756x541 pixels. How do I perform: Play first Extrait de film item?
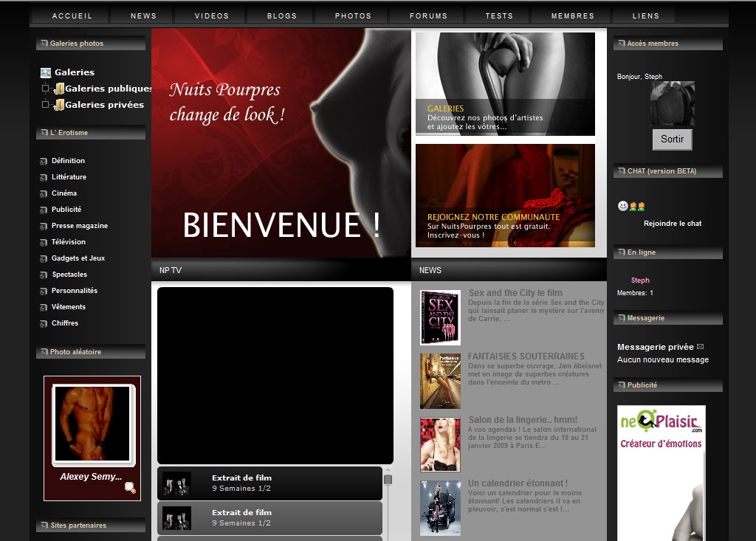coord(269,483)
